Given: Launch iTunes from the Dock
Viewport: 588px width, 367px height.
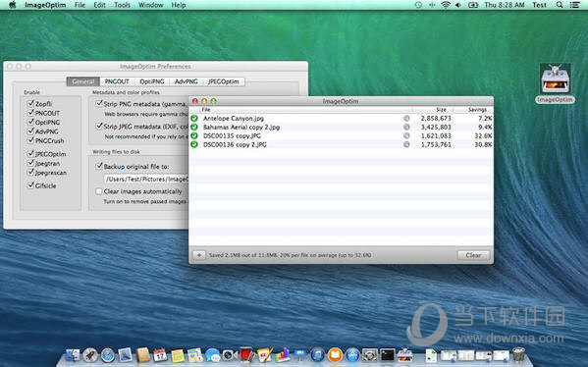Looking at the screenshot, I should click(318, 354).
